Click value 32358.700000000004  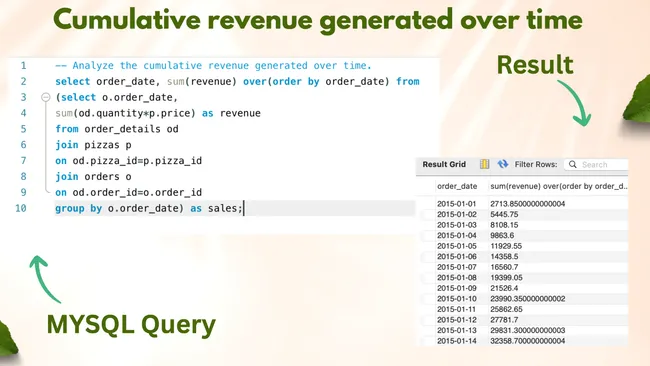pos(527,341)
